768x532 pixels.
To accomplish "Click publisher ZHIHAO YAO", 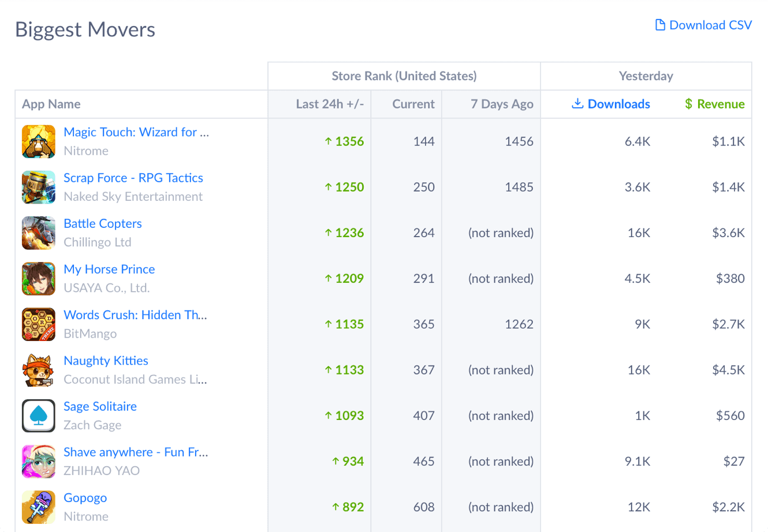I will click(x=102, y=470).
